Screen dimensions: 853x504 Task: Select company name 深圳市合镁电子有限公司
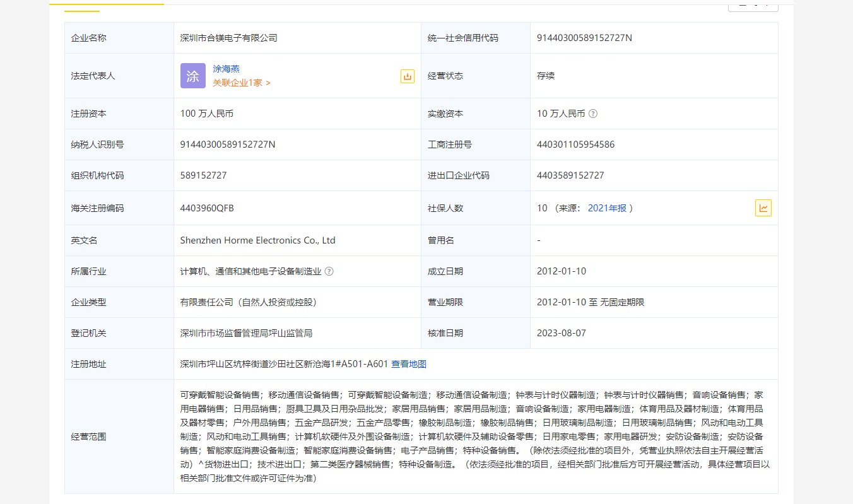pyautogui.click(x=229, y=38)
